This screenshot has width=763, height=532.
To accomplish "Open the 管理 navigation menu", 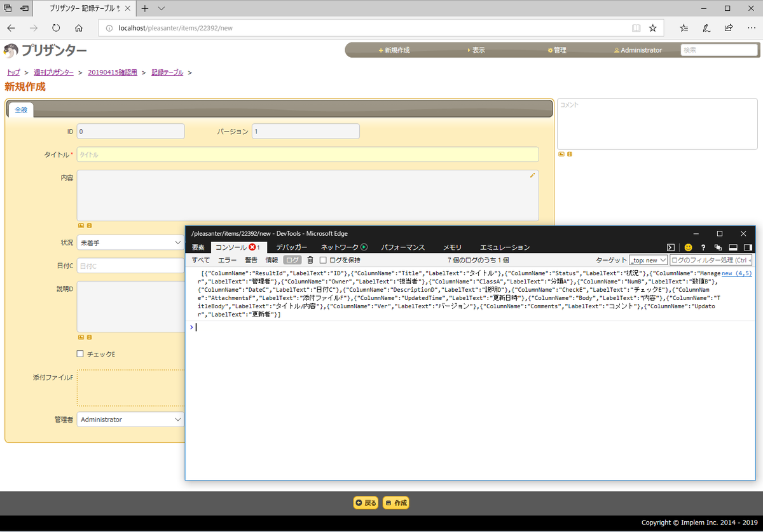I will pos(557,50).
